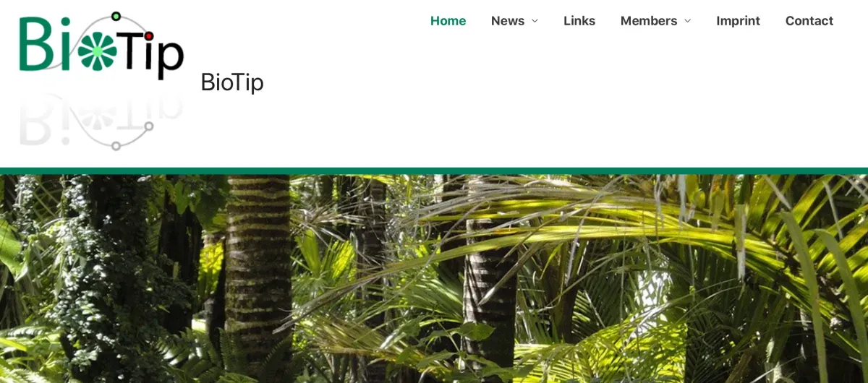868x383 pixels.
Task: Go to the Home page
Action: pos(448,21)
